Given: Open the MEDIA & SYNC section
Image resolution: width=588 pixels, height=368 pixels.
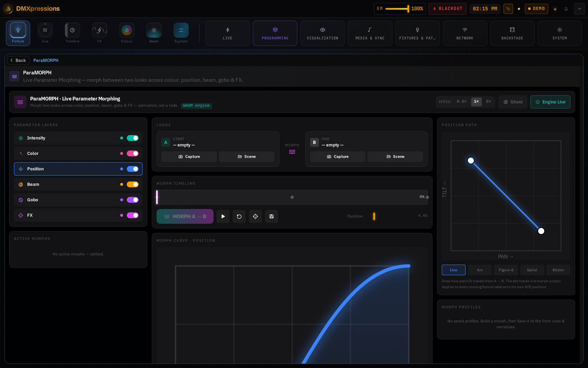Looking at the screenshot, I should [x=370, y=33].
